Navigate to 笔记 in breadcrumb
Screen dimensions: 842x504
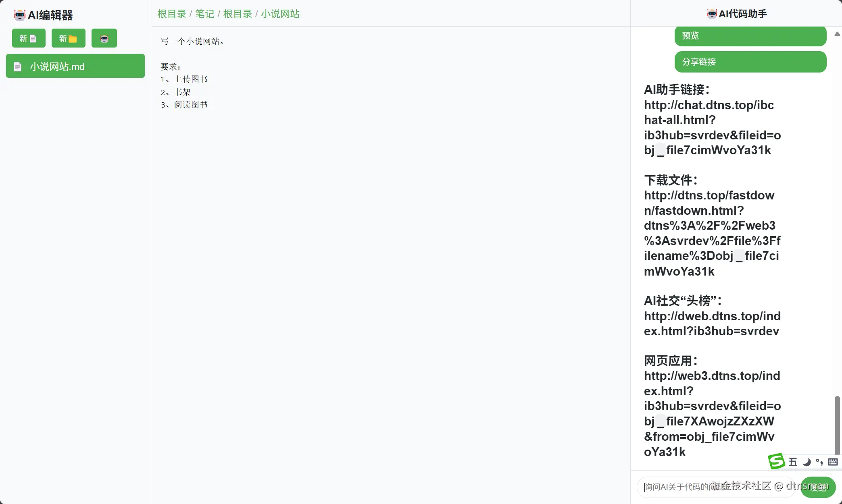pos(204,14)
